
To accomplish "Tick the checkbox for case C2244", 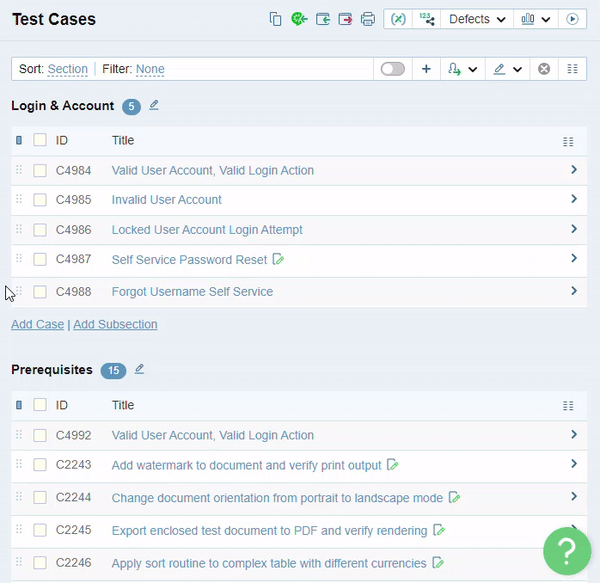I will [40, 498].
